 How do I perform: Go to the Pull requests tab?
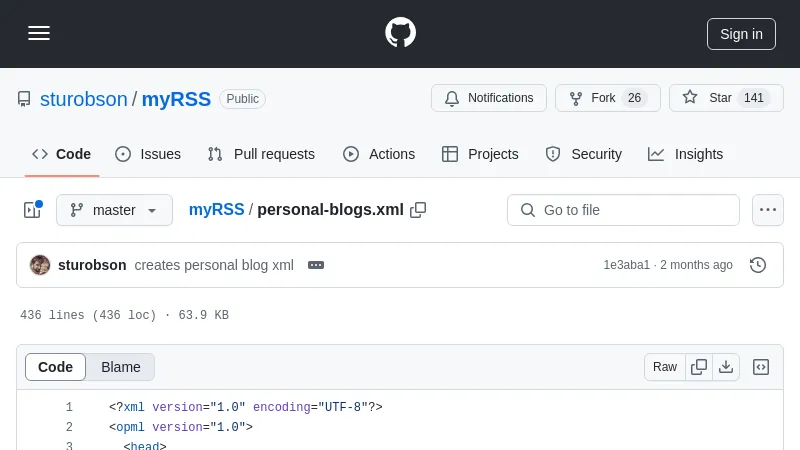click(x=261, y=154)
